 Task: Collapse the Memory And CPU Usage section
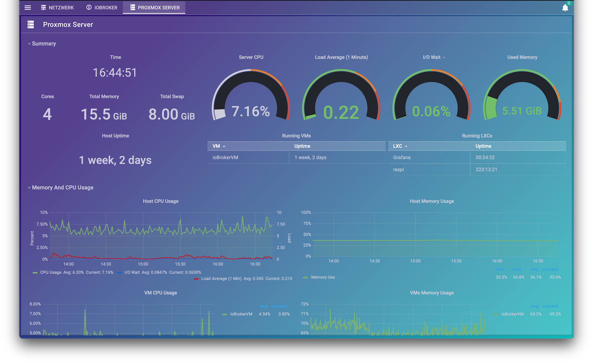click(61, 188)
